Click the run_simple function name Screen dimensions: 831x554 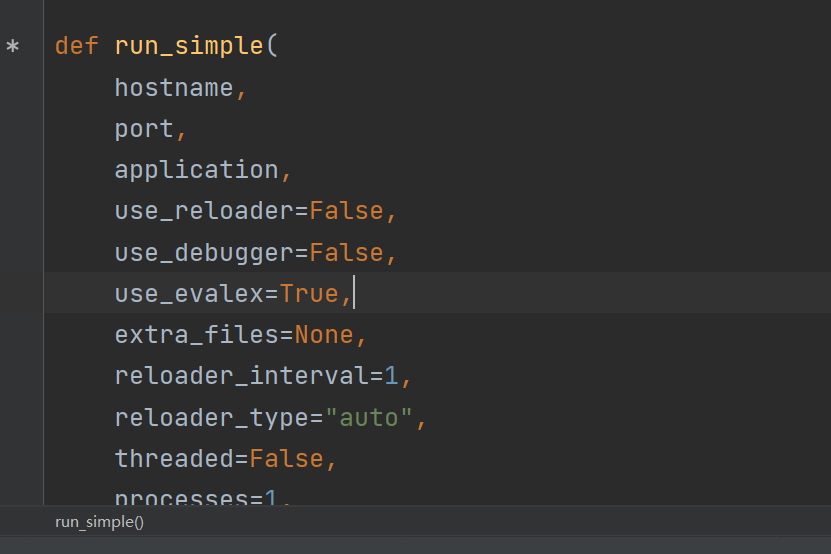tap(189, 46)
